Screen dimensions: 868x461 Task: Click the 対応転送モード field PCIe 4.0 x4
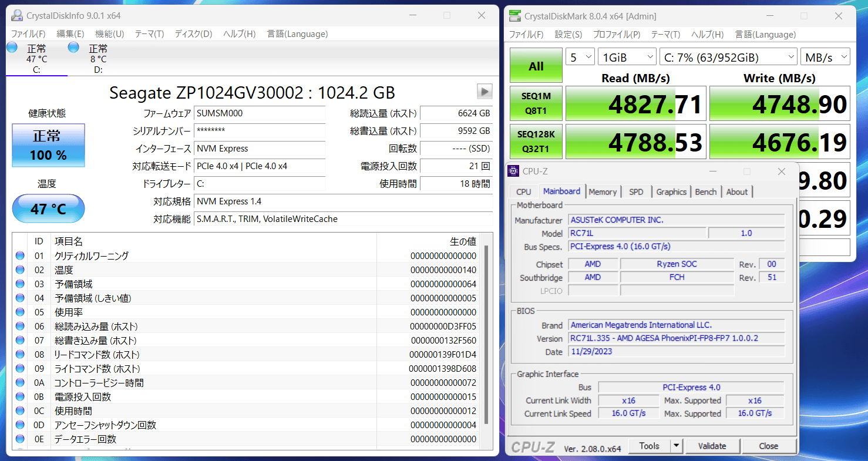click(260, 166)
